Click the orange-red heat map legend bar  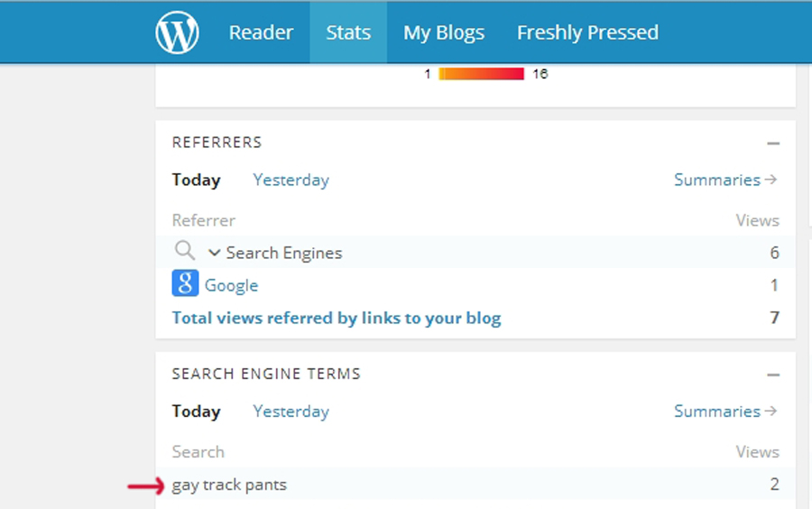pos(482,74)
